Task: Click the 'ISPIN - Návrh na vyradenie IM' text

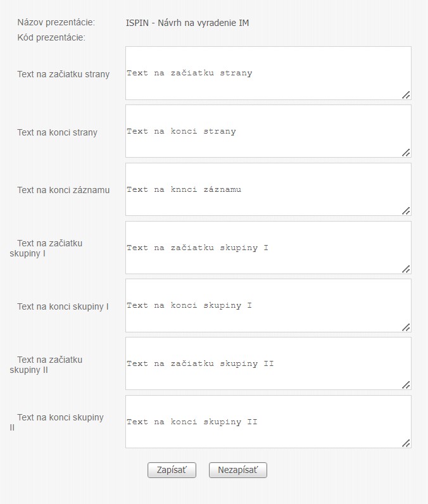Action: click(x=187, y=23)
